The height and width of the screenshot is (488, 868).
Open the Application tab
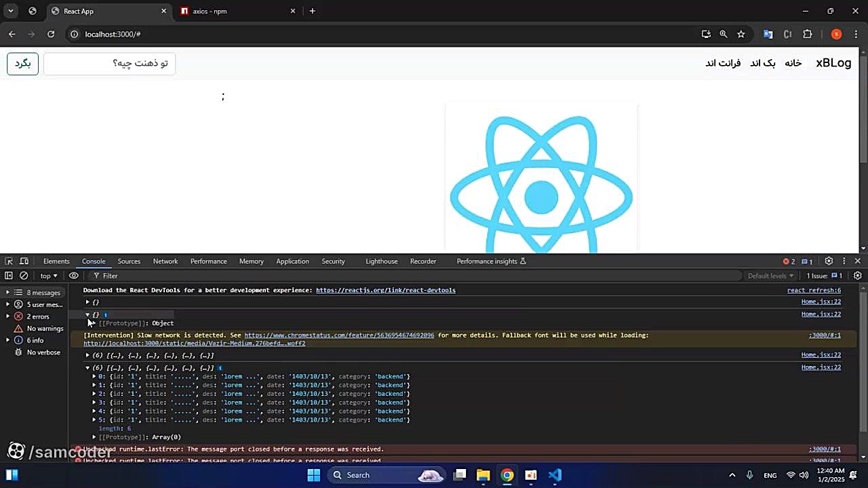[292, 261]
